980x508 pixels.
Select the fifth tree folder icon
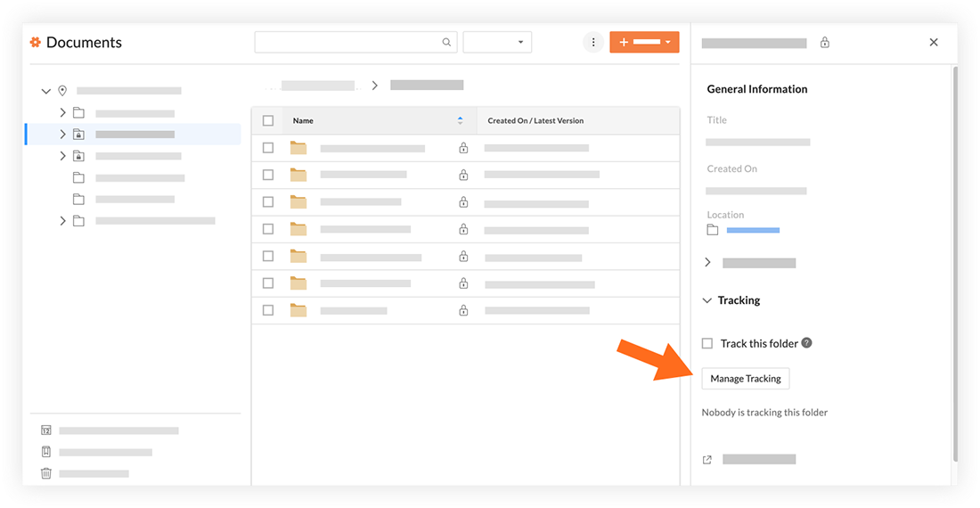[x=78, y=200]
